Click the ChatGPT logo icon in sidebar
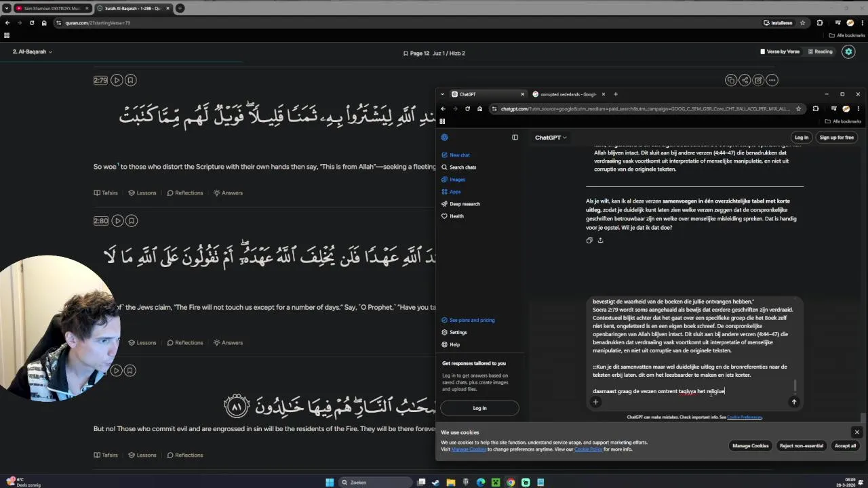868x488 pixels. (x=444, y=138)
